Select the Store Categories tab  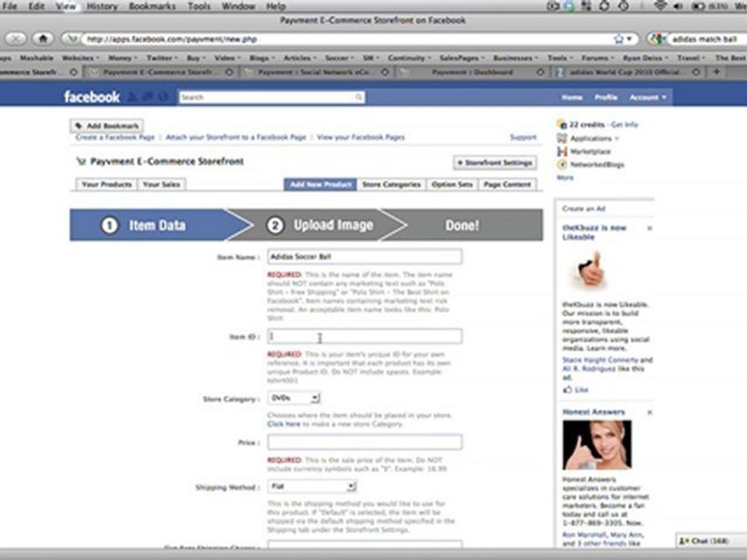[x=391, y=184]
